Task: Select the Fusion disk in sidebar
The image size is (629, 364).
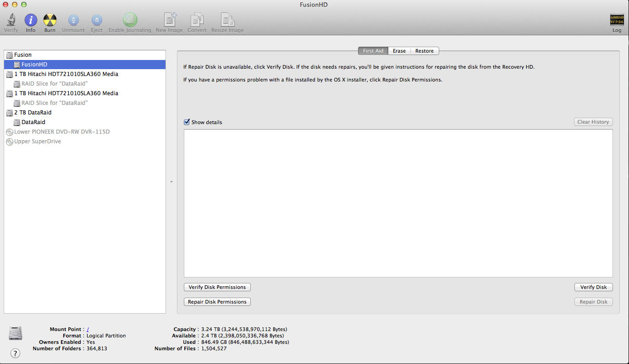Action: (x=85, y=55)
